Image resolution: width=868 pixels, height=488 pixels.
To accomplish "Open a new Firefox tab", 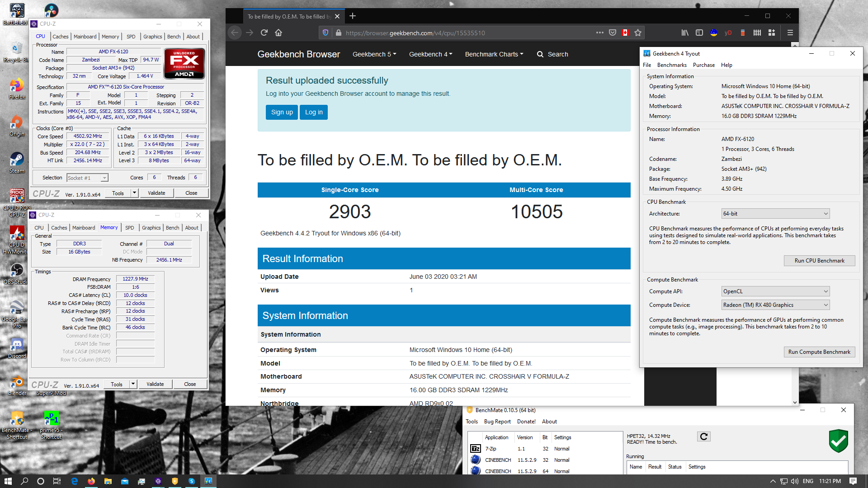I will (353, 16).
